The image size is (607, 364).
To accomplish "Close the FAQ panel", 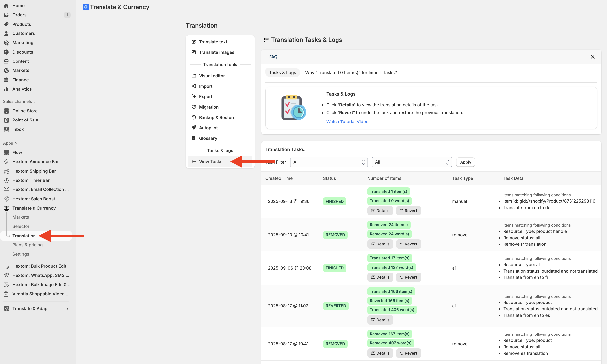I will pos(592,57).
